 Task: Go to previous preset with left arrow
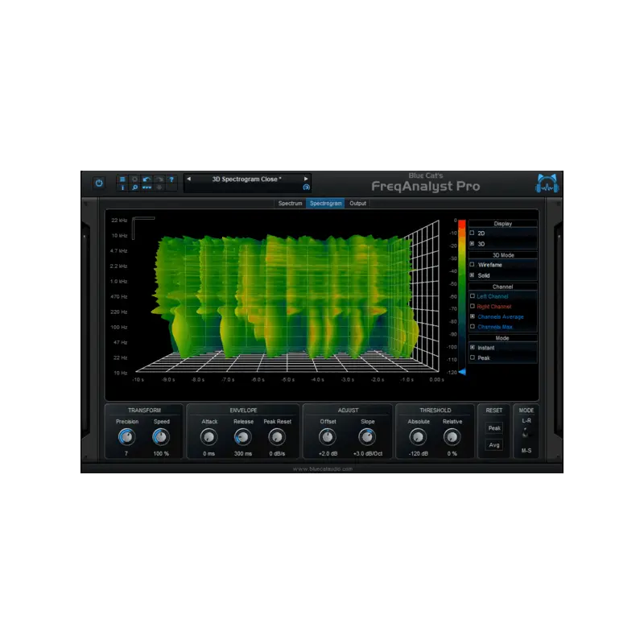coord(188,179)
